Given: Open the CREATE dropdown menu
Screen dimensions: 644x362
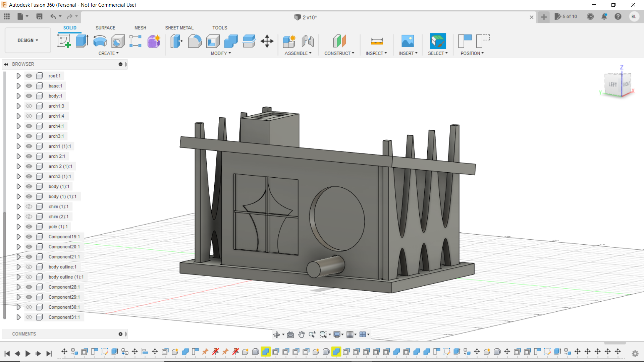Looking at the screenshot, I should [108, 53].
